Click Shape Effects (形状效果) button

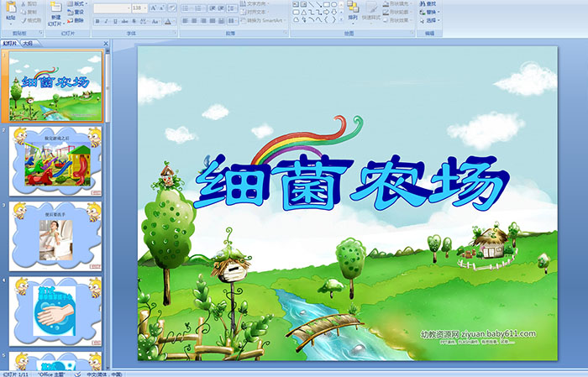(x=397, y=20)
